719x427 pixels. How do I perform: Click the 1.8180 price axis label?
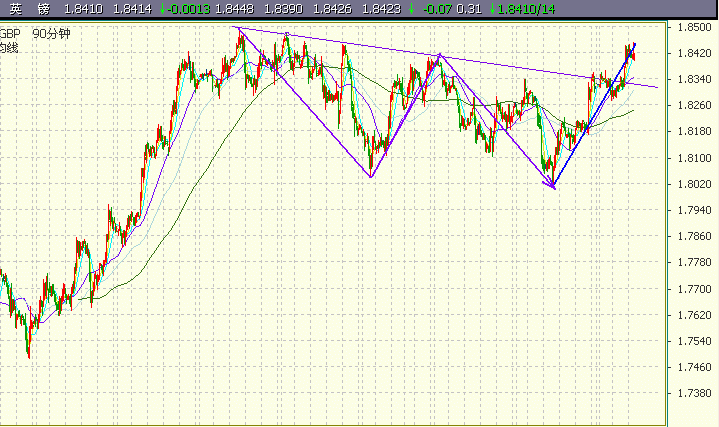[694, 132]
